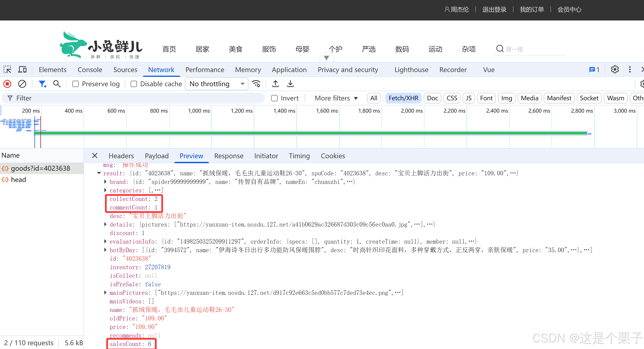Click the import HAR upload icon
The height and width of the screenshot is (349, 644).
click(275, 84)
